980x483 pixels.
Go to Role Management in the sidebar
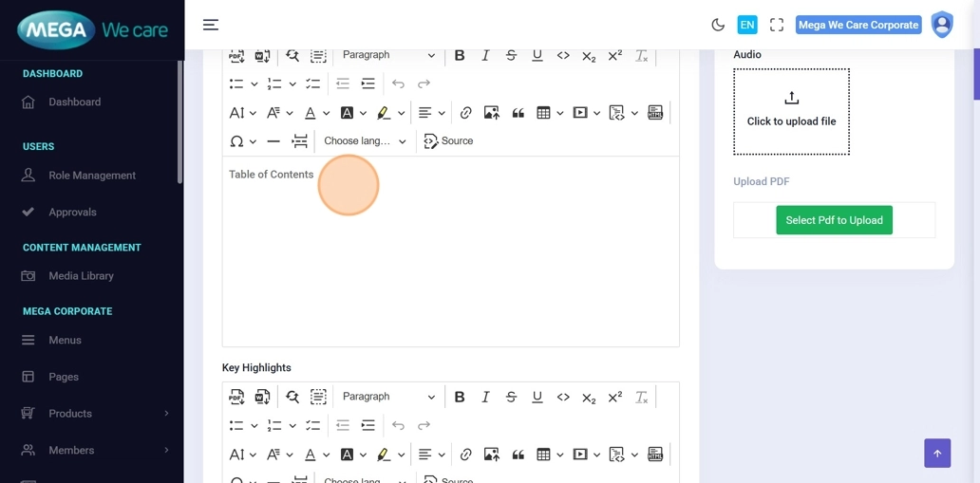coord(92,176)
